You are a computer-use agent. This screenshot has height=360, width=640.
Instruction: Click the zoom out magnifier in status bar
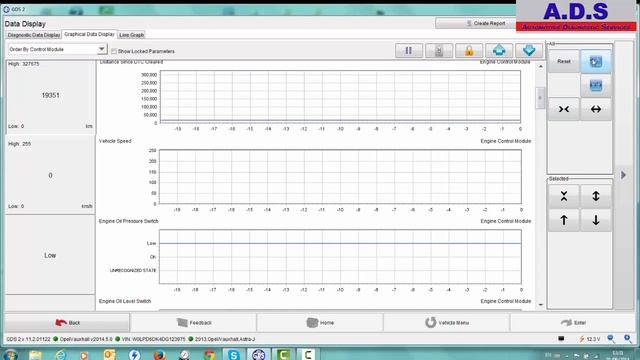tap(611, 339)
